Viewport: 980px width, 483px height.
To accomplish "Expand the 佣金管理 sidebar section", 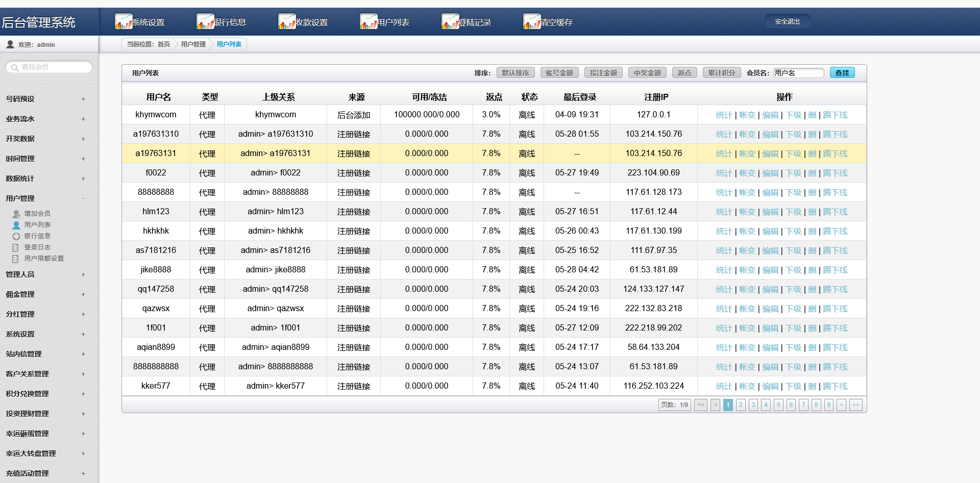I will click(x=83, y=294).
